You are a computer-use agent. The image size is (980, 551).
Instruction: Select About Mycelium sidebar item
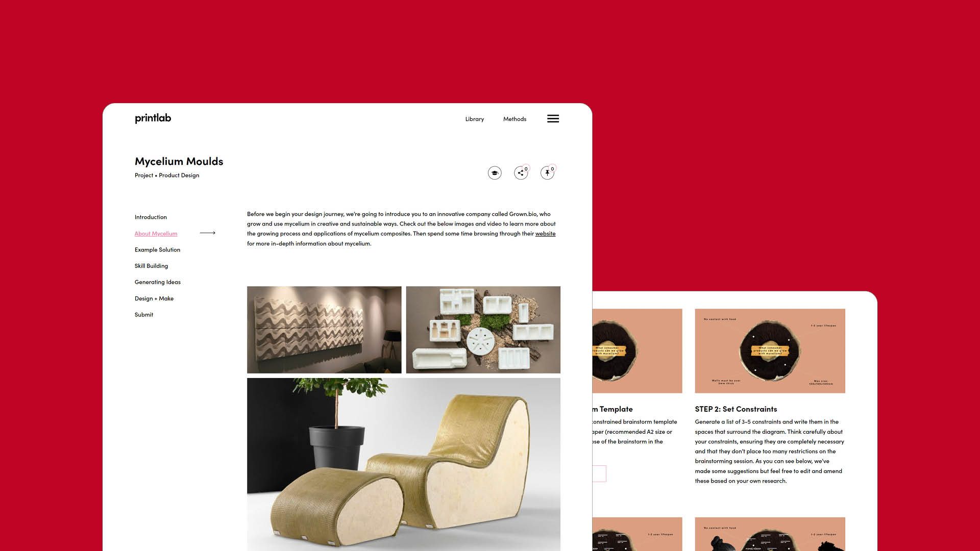pos(156,234)
